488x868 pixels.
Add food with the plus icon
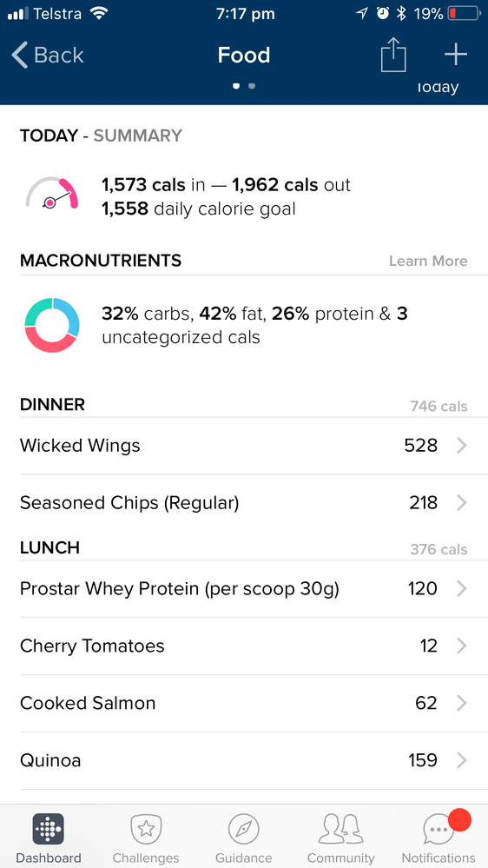coord(456,55)
